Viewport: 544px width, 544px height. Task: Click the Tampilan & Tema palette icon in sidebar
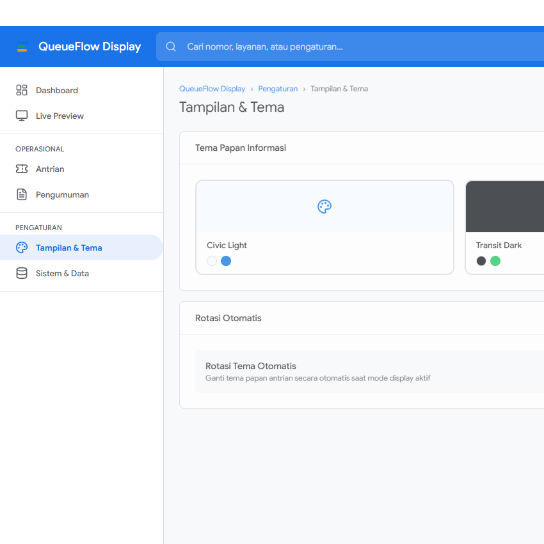[22, 248]
